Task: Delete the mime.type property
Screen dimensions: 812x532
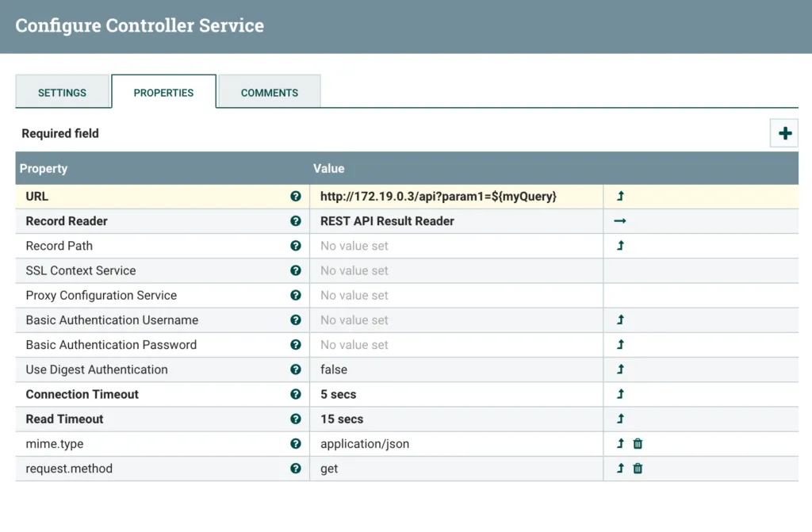Action: click(x=637, y=443)
